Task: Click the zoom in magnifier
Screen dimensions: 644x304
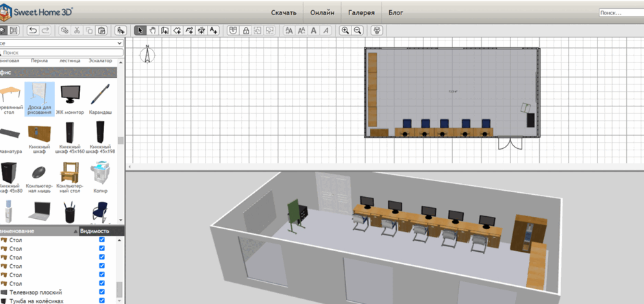Action: point(345,30)
